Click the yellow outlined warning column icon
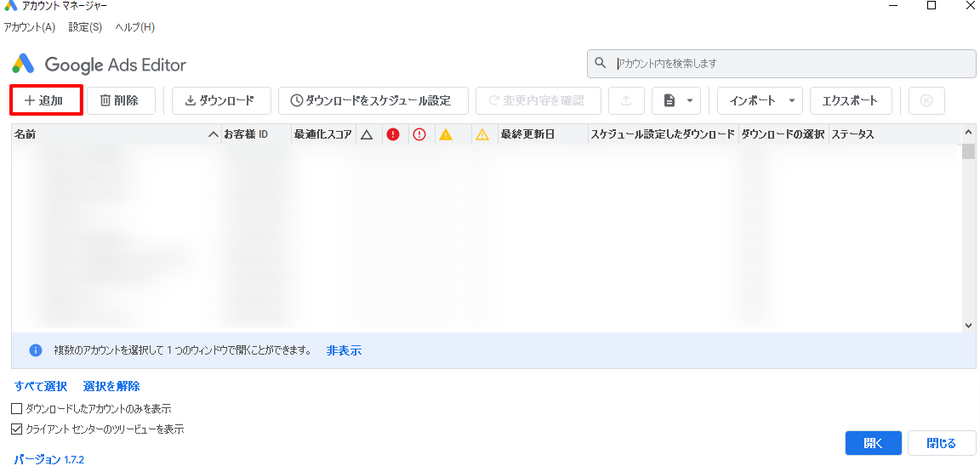This screenshot has width=980, height=466. [482, 134]
